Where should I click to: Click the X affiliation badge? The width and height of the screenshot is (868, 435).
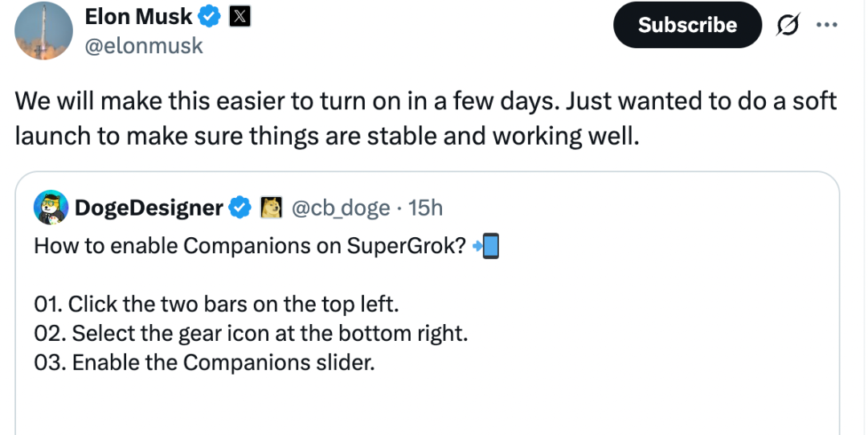point(240,17)
